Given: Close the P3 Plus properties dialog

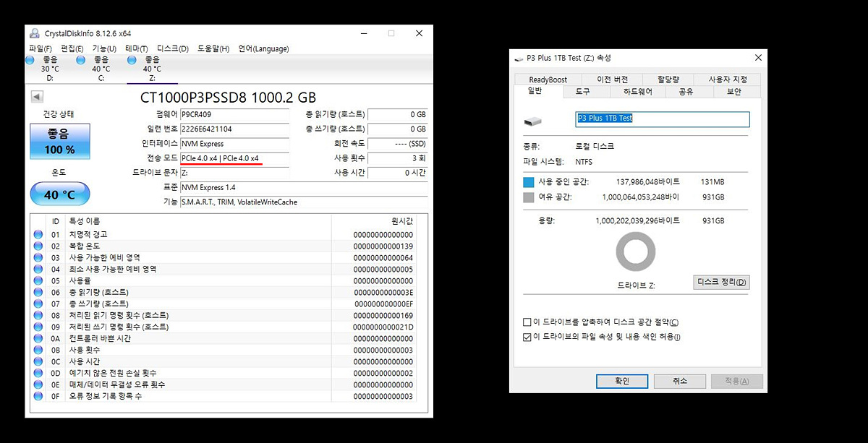Looking at the screenshot, I should tap(757, 58).
